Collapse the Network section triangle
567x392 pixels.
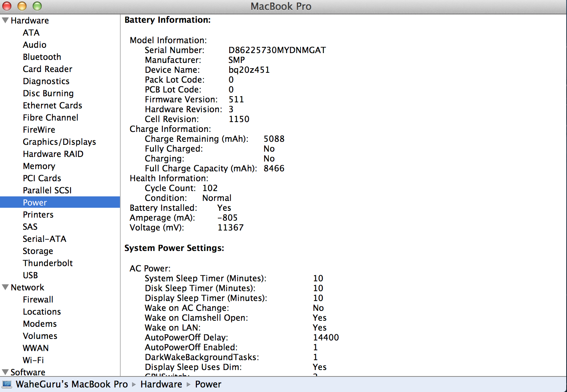click(5, 287)
